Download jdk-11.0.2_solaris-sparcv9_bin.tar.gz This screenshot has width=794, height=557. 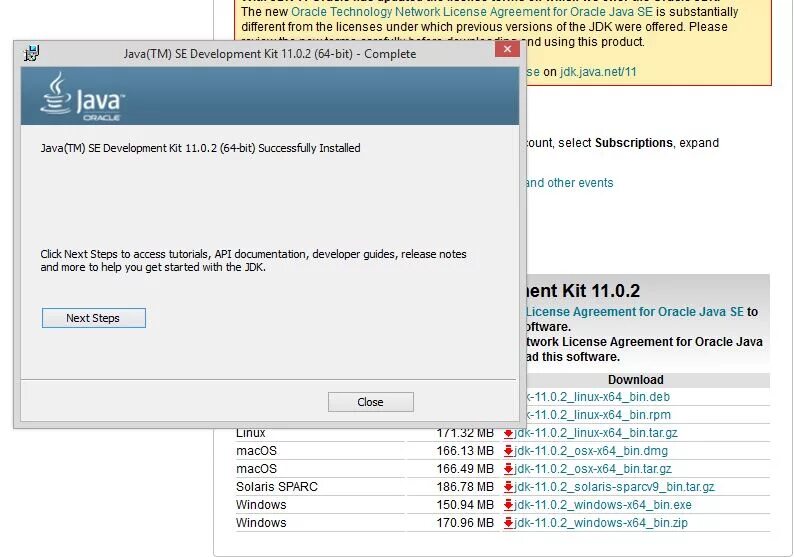[614, 487]
